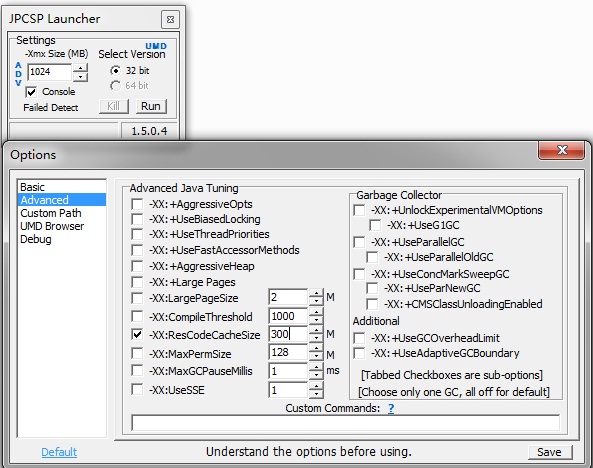The image size is (593, 468).
Task: Select Advanced in the Options category list
Action: pos(62,200)
